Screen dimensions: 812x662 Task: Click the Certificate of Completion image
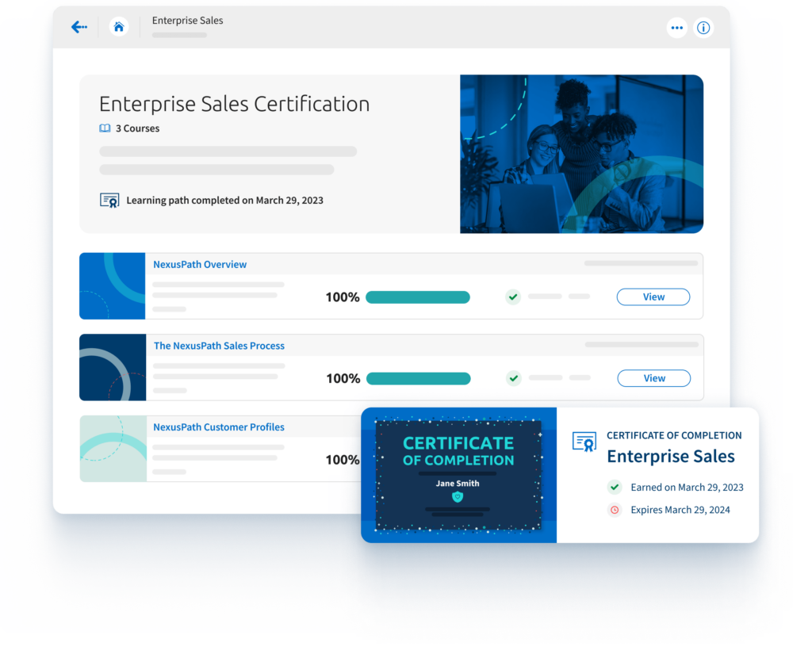point(459,475)
